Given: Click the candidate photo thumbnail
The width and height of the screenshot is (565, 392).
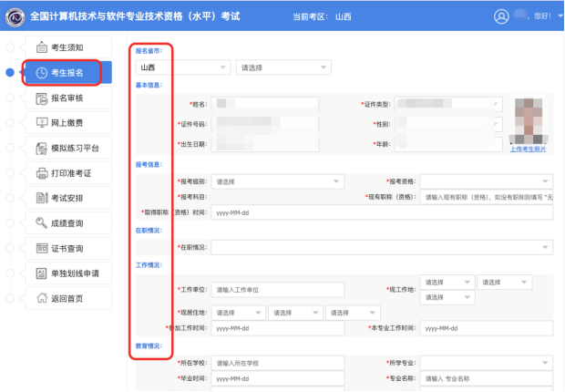Looking at the screenshot, I should (x=529, y=121).
